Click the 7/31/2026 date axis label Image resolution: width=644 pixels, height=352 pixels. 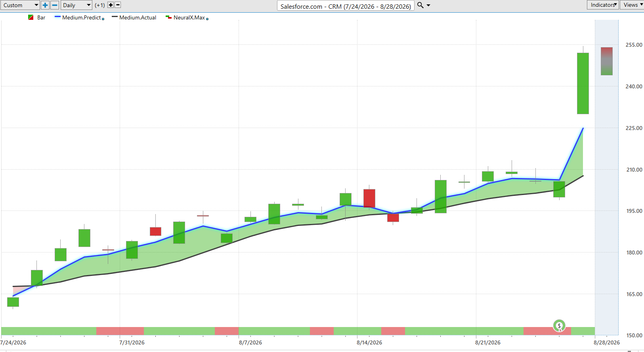[x=132, y=342]
